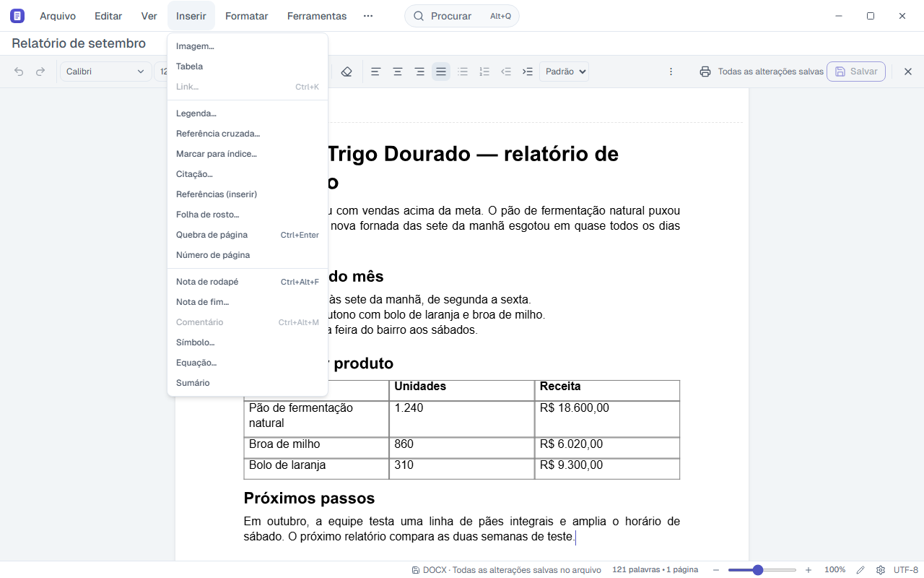
Task: Click the 100% zoom level
Action: [835, 570]
